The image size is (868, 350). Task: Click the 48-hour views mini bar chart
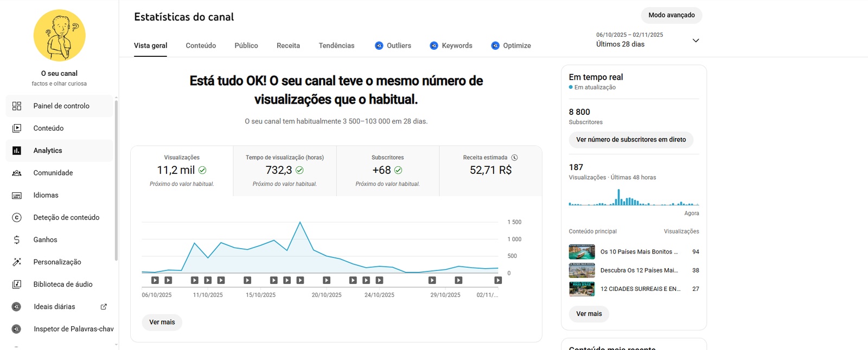point(634,197)
